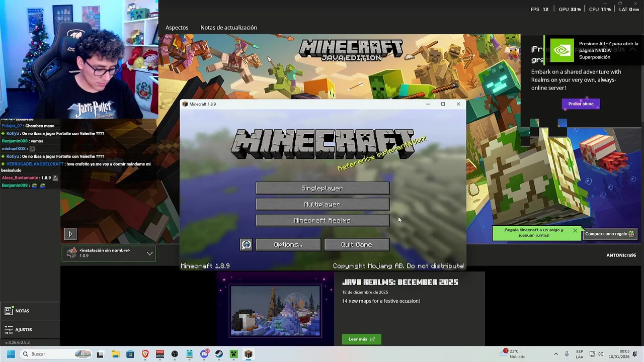Open the notepad app taskbar icon
Image resolution: width=644 pixels, height=362 pixels.
point(190,354)
